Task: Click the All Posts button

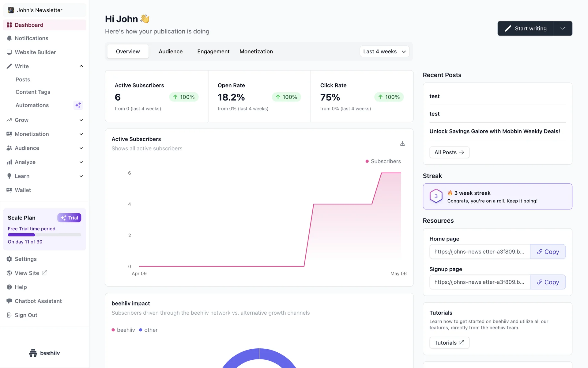Action: pyautogui.click(x=449, y=152)
